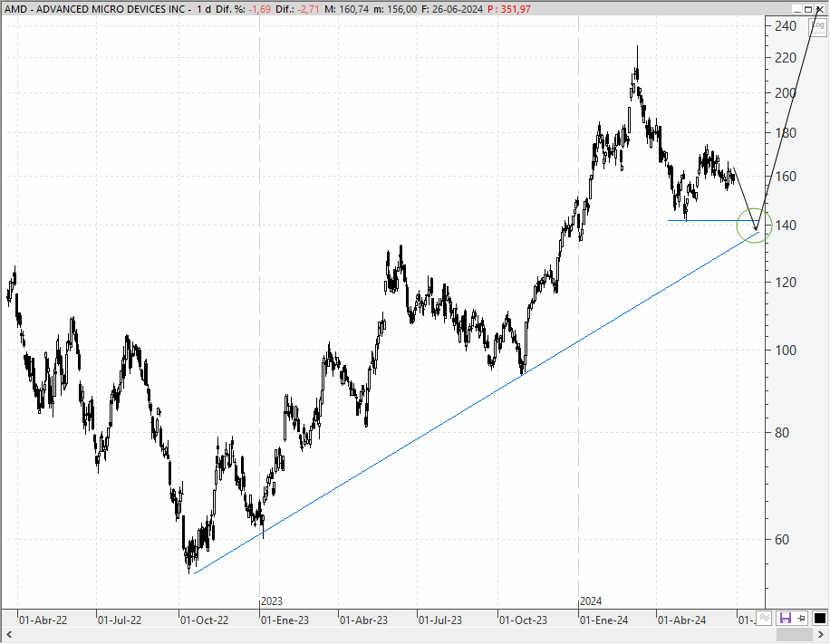Click the 01-Oct-23 date label
830x644 pixels.
coord(523,620)
